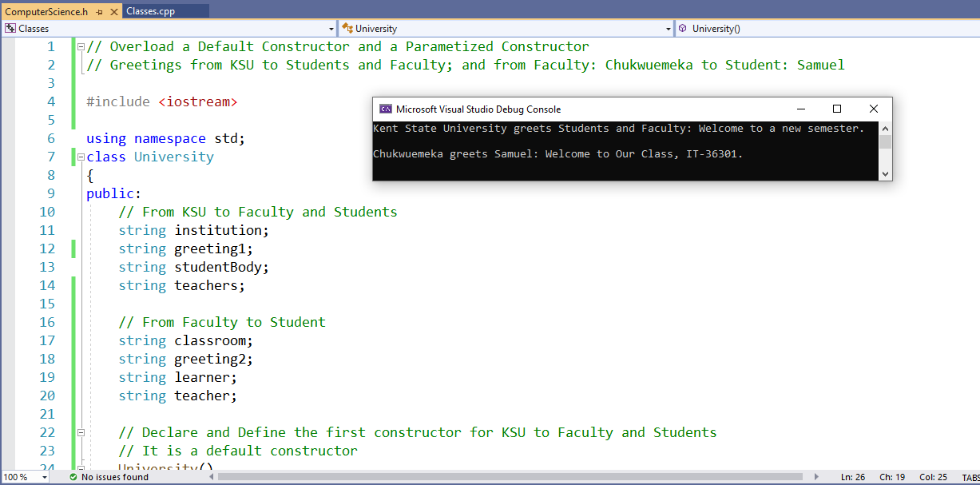Click Debug Console scrollbar up arrow
This screenshot has width=980, height=485.
885,128
